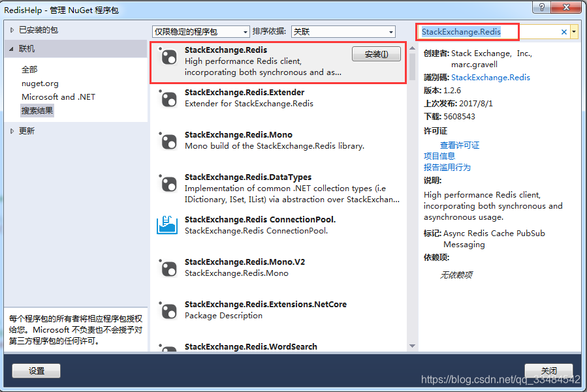
Task: Click 'Extender for StackExchange.Redis' description
Action: [249, 104]
